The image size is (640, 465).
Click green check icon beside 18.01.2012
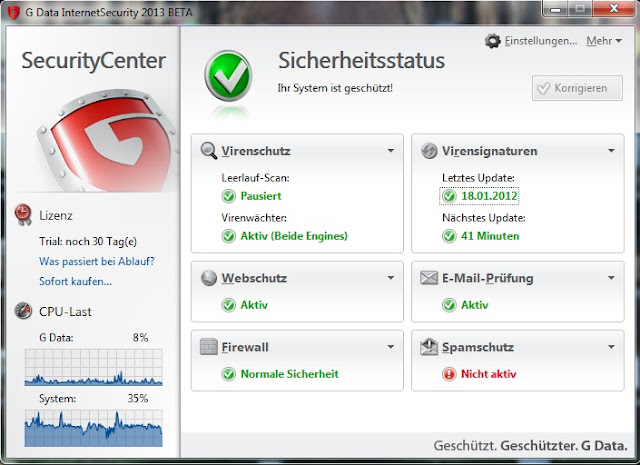[x=449, y=196]
